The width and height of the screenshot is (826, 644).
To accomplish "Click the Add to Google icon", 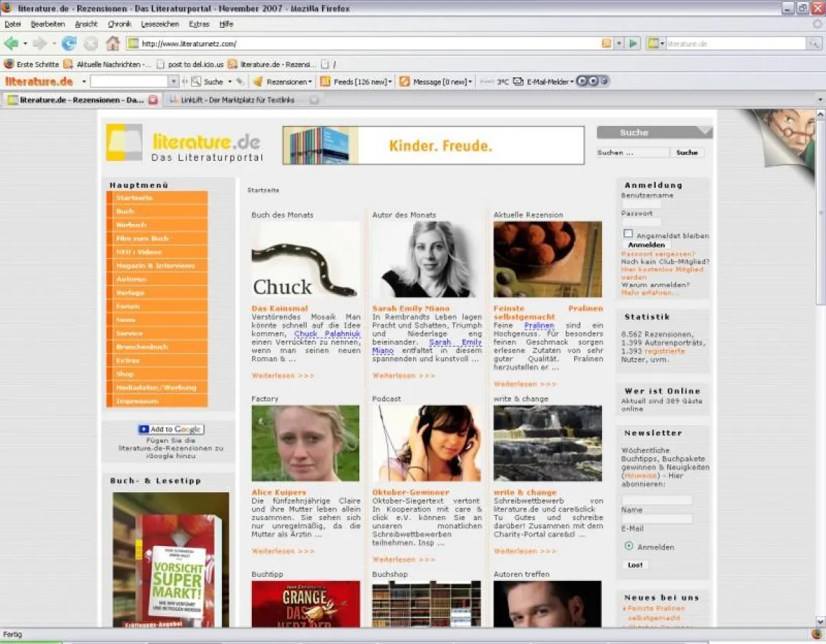I will (170, 429).
